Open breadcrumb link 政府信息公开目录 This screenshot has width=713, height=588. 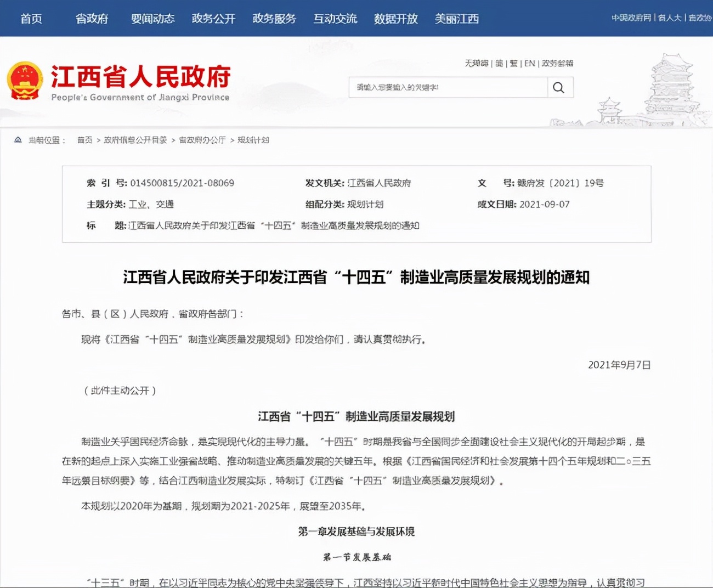134,140
